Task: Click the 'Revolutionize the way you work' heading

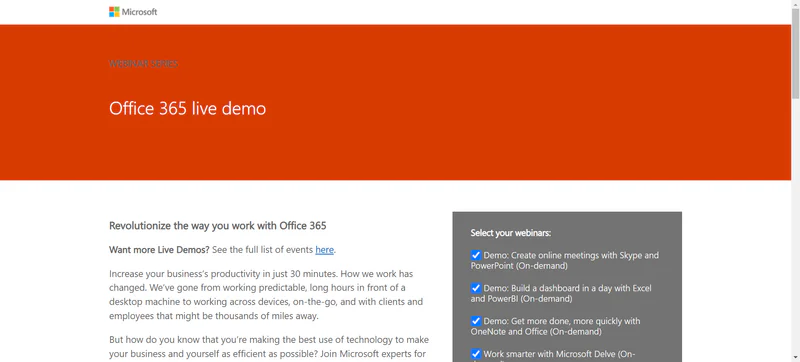Action: click(x=217, y=225)
